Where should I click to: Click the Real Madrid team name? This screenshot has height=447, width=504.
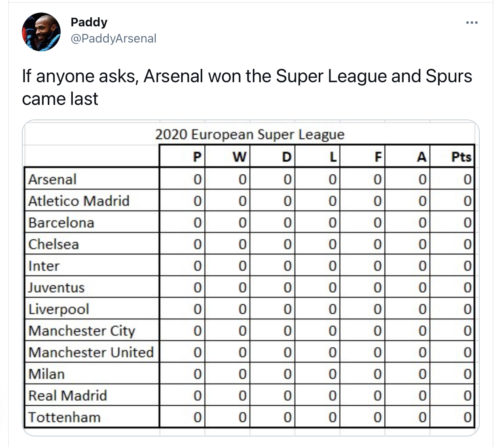click(68, 396)
